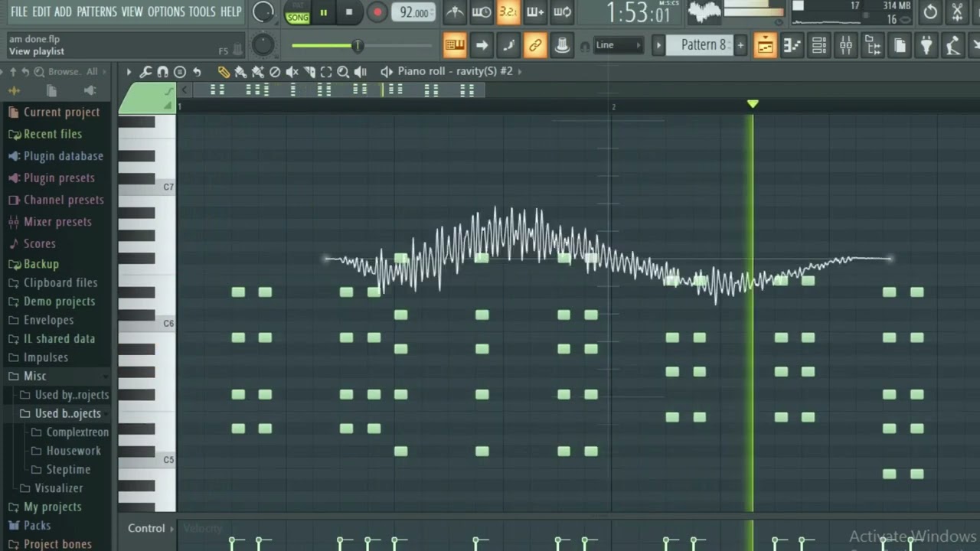The width and height of the screenshot is (980, 551).
Task: Toggle blend recording overdub button
Action: [x=535, y=11]
